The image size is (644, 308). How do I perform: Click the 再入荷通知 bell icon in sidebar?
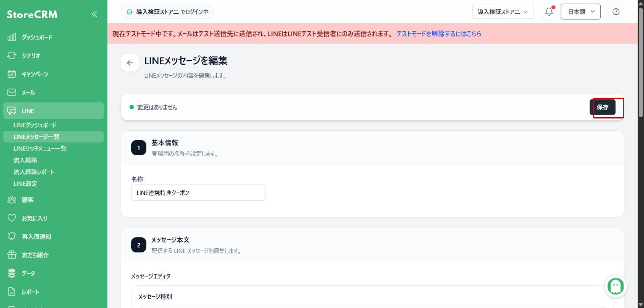12,236
